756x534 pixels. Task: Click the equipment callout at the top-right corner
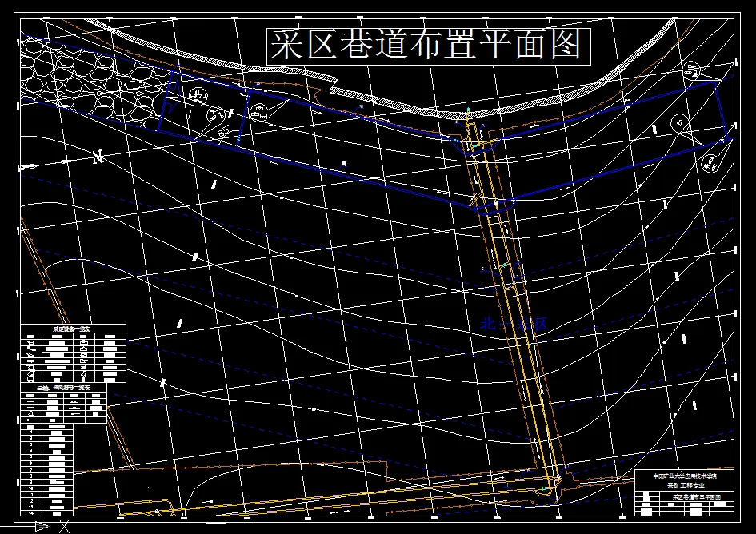coord(691,70)
